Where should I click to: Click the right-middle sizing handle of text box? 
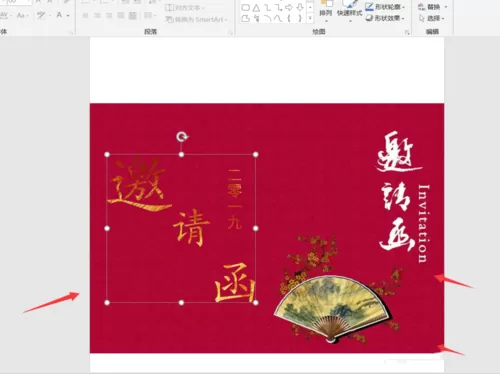tap(256, 228)
